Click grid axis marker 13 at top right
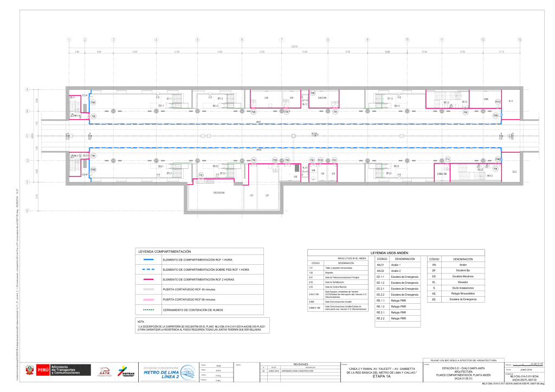Viewport: 555px width, 392px height. click(x=519, y=40)
